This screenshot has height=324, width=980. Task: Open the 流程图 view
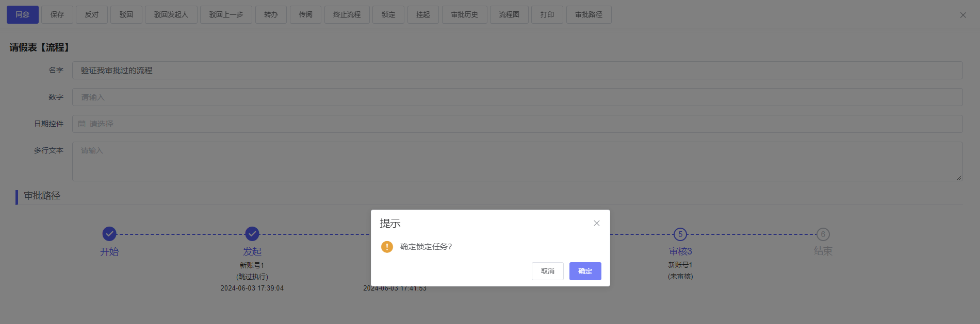(509, 14)
